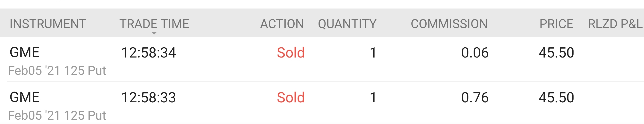Select the Sold label in second row

291,98
